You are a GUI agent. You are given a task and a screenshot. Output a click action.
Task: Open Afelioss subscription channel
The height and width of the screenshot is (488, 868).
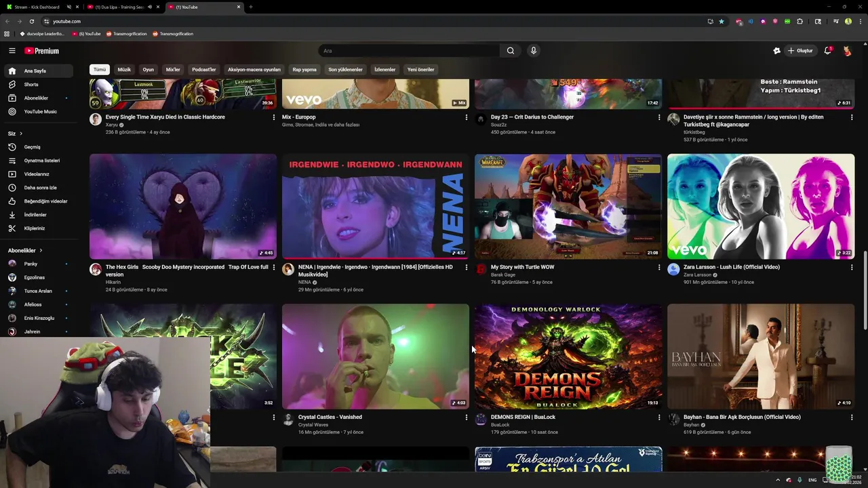coord(38,304)
